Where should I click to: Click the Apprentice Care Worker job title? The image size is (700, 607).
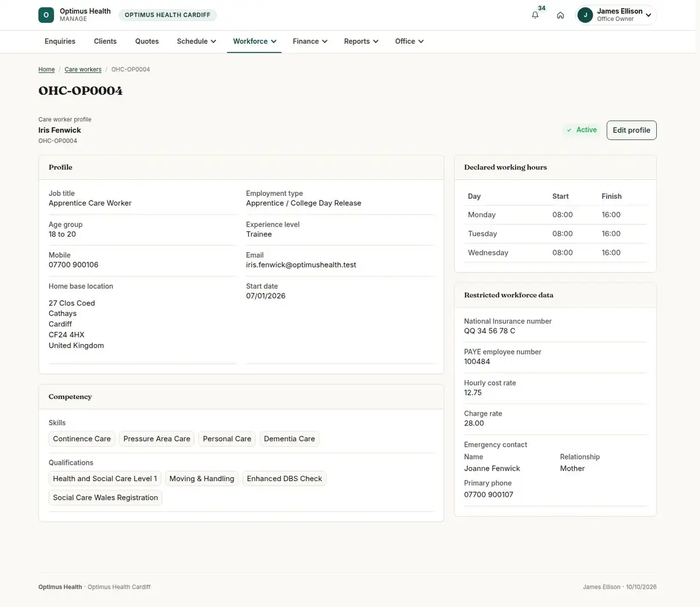click(x=90, y=203)
